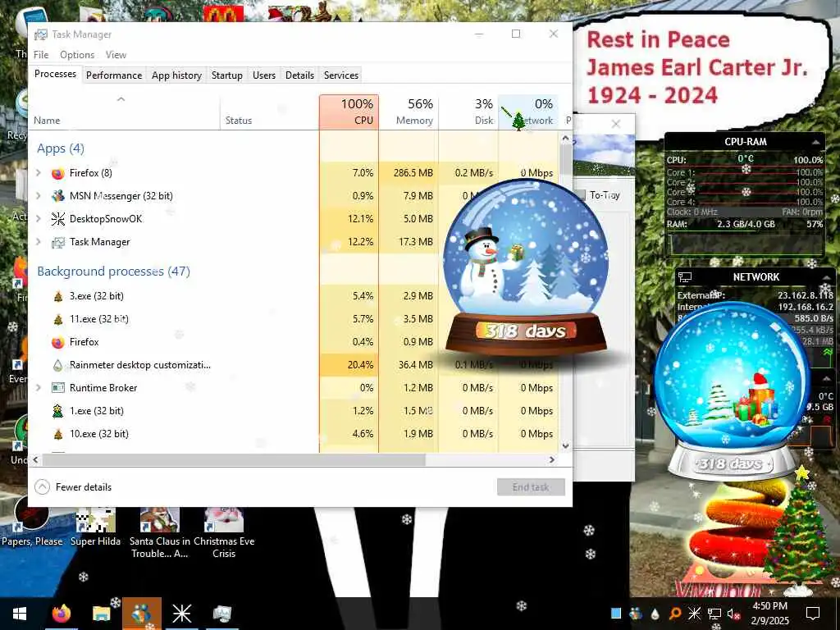Switch to the Startup tab
Screen dimensions: 840x630
pyautogui.click(x=227, y=75)
